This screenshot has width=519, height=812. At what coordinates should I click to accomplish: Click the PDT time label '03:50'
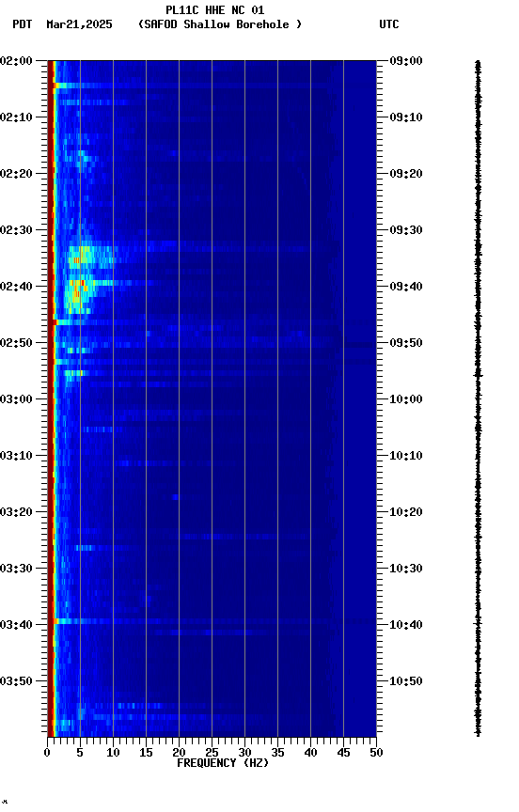pyautogui.click(x=16, y=682)
